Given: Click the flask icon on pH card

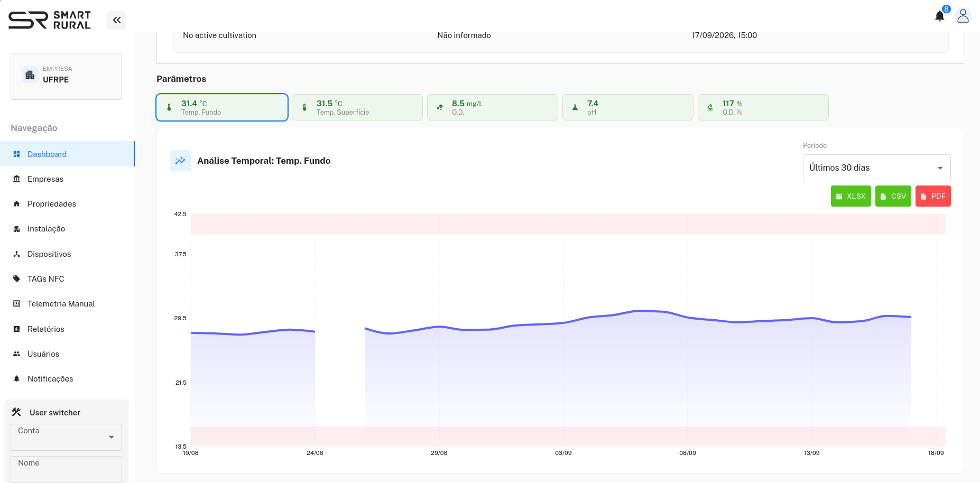Looking at the screenshot, I should coord(575,107).
